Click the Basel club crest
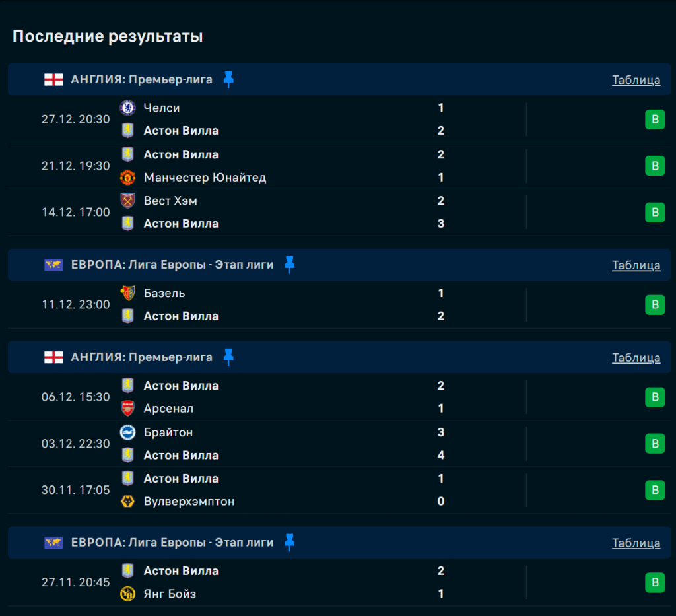The width and height of the screenshot is (676, 616). pos(127,293)
